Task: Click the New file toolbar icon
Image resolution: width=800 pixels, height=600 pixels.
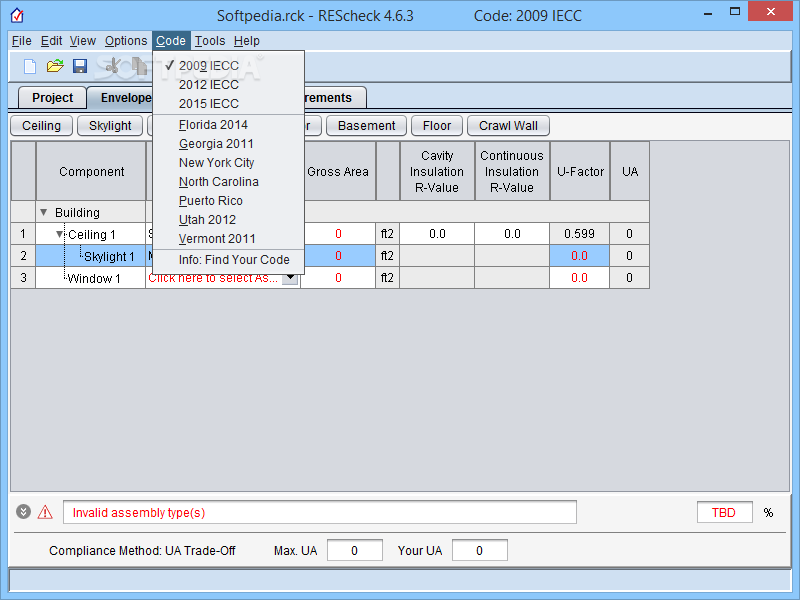Action: pos(30,66)
